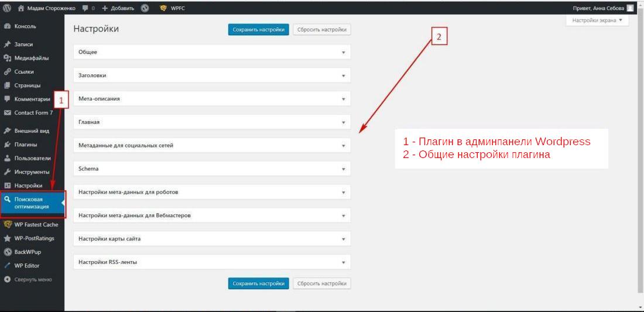Collapse the sidebar with Свернуть меню
The width and height of the screenshot is (644, 312).
33,279
